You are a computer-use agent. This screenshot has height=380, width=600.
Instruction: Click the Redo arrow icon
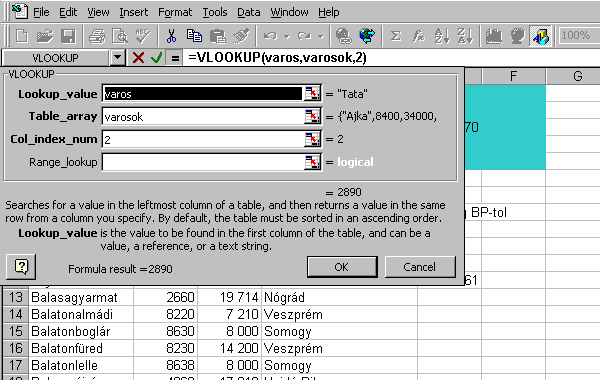pos(304,36)
